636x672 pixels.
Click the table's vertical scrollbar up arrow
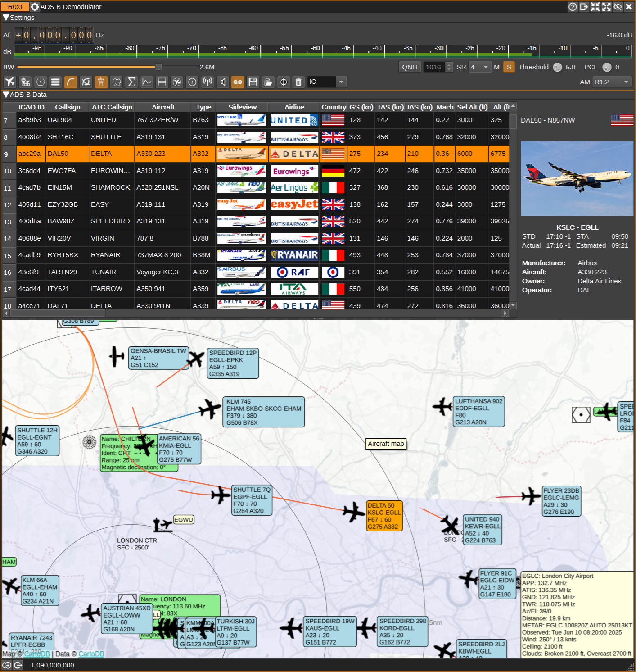tap(513, 106)
